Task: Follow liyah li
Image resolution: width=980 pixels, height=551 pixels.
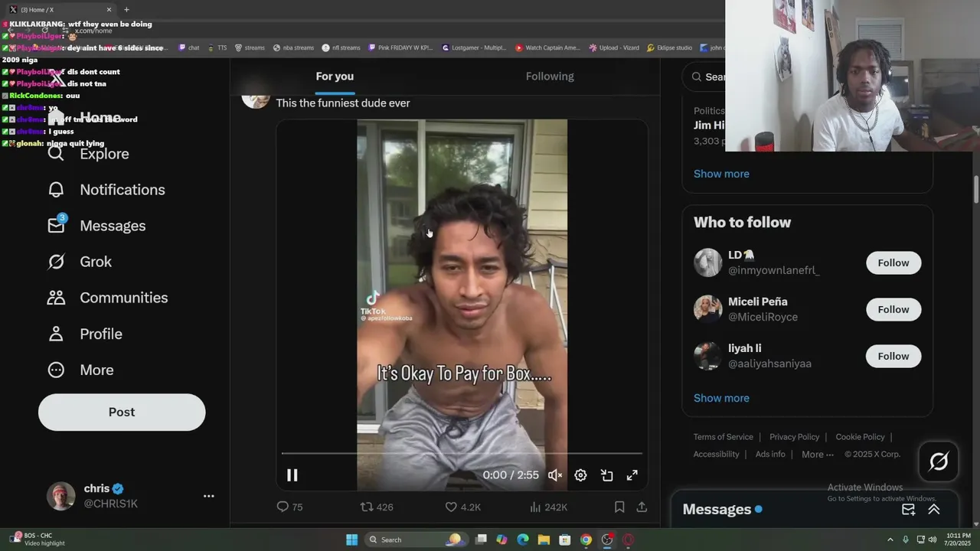Action: coord(893,356)
